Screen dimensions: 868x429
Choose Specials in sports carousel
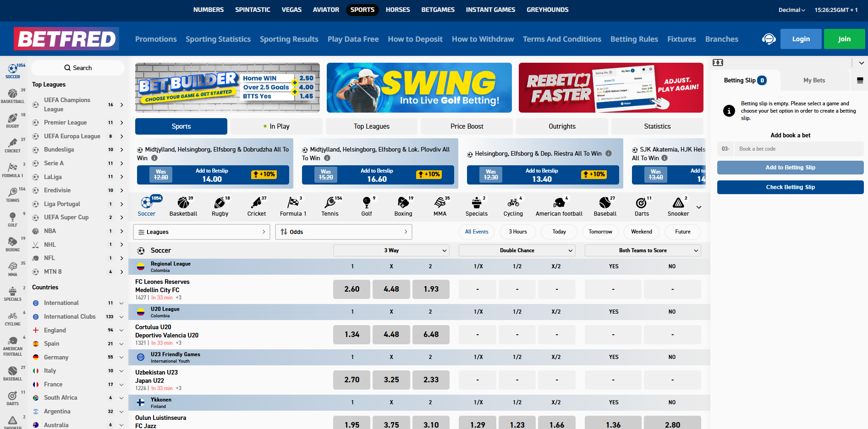(x=477, y=206)
